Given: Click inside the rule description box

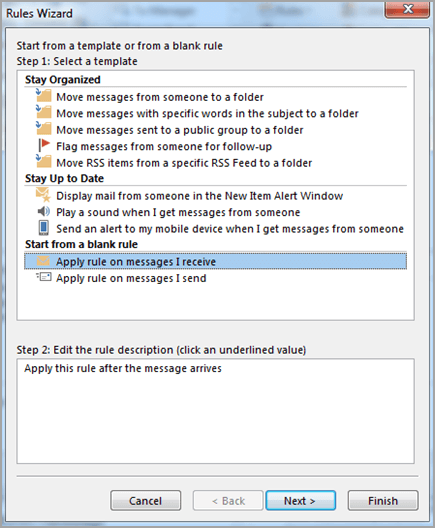Looking at the screenshot, I should [x=215, y=411].
